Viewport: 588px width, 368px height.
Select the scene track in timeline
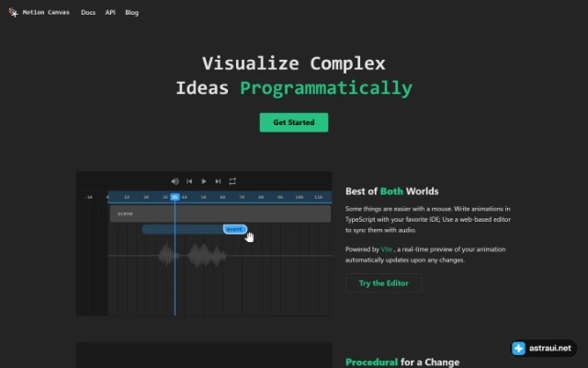[220, 213]
